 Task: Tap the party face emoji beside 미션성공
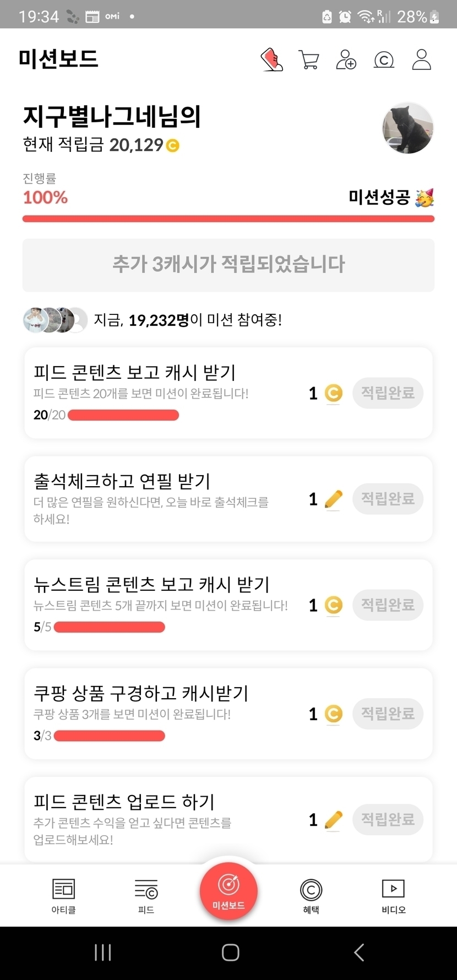425,197
